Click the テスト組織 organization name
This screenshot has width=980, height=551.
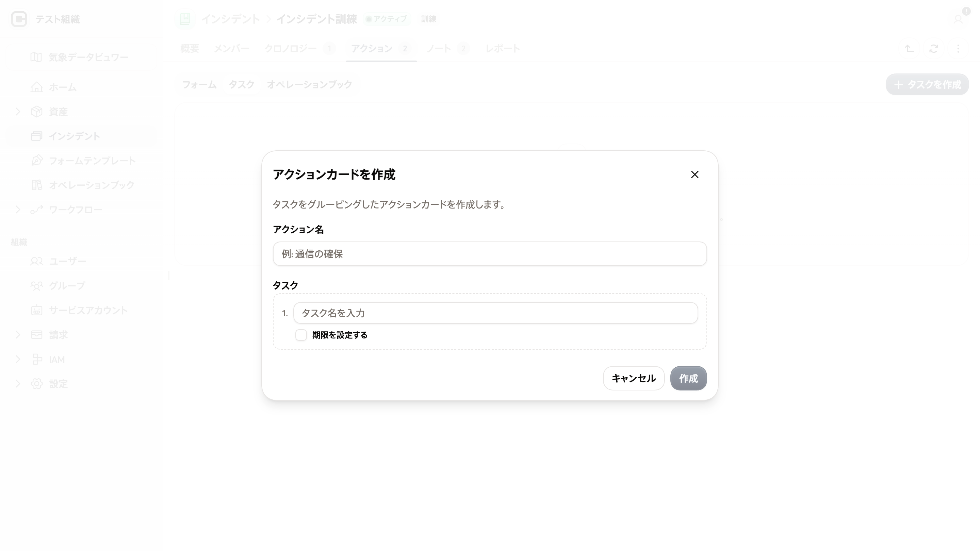tap(58, 19)
